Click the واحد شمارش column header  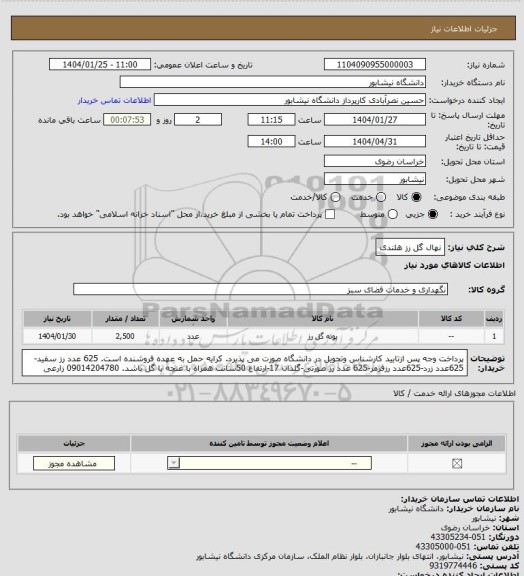click(x=193, y=319)
